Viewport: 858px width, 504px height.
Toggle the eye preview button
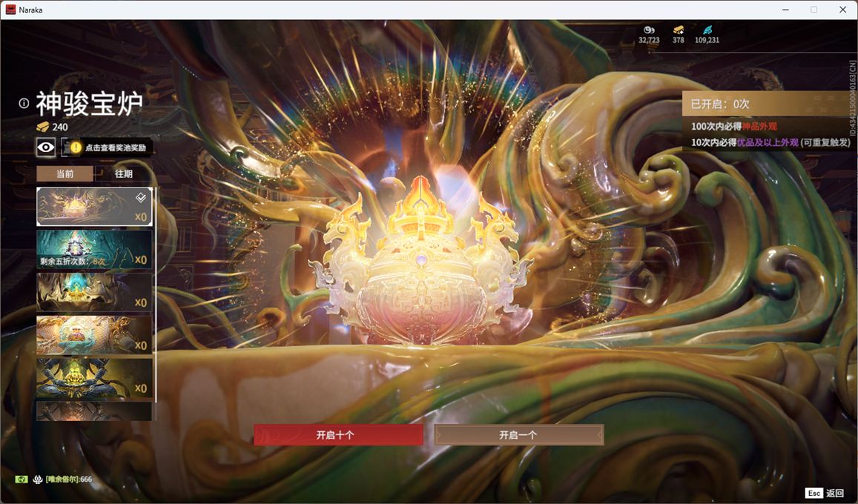point(46,147)
